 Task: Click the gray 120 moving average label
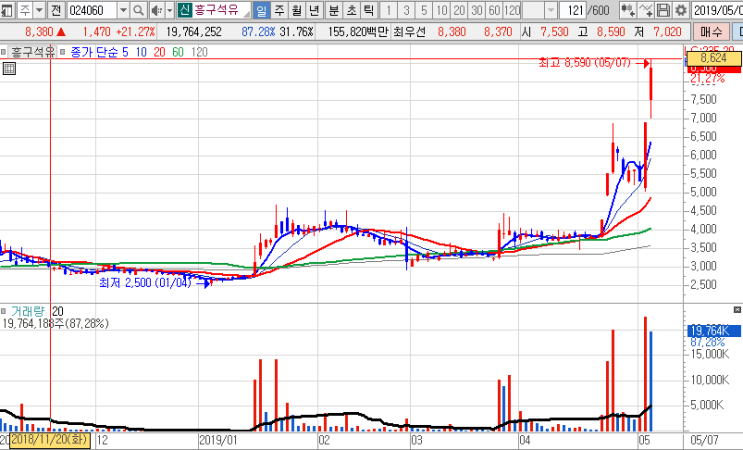tap(199, 52)
